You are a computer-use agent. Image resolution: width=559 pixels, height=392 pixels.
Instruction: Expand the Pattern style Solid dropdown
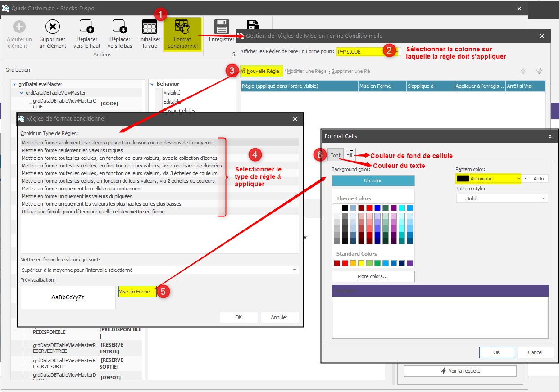(544, 198)
